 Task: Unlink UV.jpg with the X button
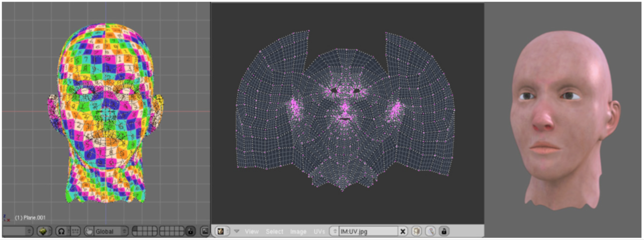tap(402, 231)
